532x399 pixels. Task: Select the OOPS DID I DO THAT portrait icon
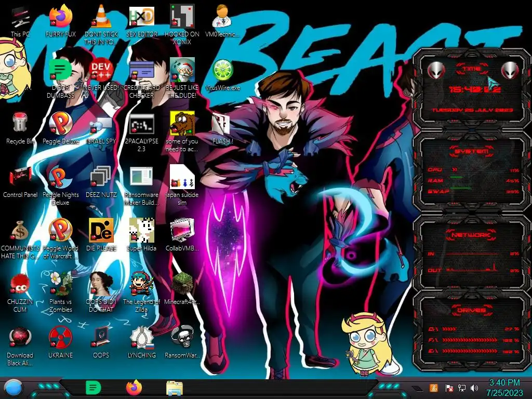[101, 292]
